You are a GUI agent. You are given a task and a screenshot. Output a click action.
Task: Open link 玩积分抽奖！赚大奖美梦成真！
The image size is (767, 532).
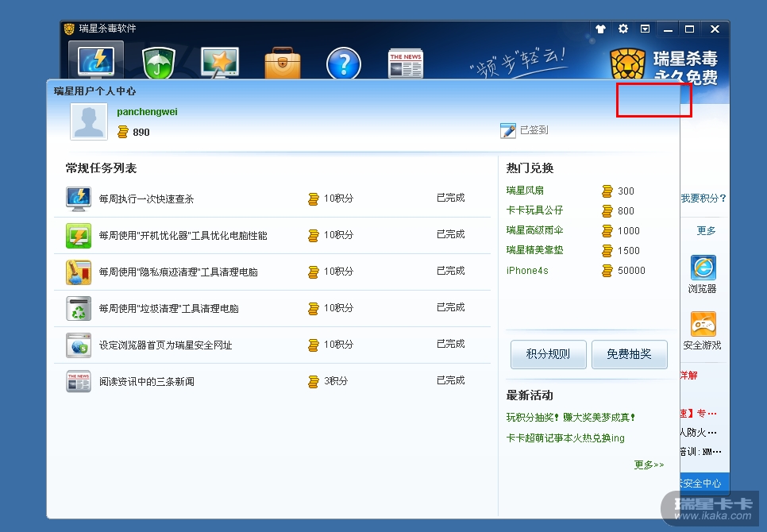[571, 417]
